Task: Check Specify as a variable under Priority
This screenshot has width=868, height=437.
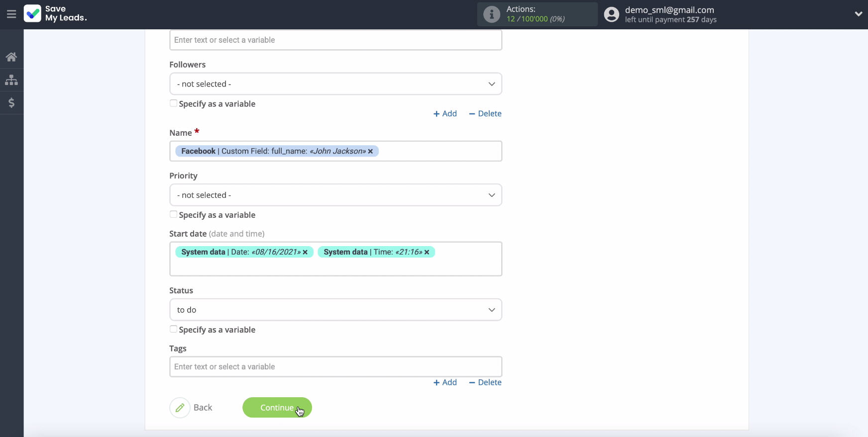Action: [173, 215]
